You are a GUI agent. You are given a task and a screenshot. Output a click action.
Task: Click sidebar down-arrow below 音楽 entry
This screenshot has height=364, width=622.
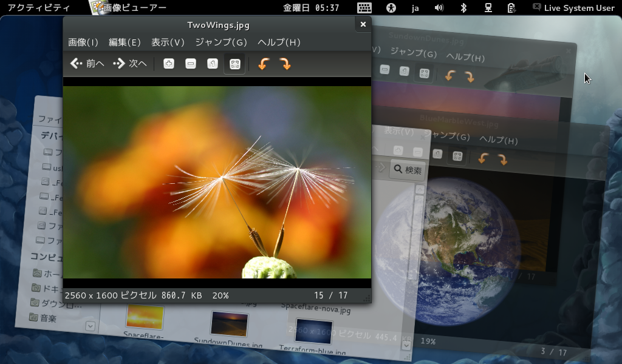(91, 326)
